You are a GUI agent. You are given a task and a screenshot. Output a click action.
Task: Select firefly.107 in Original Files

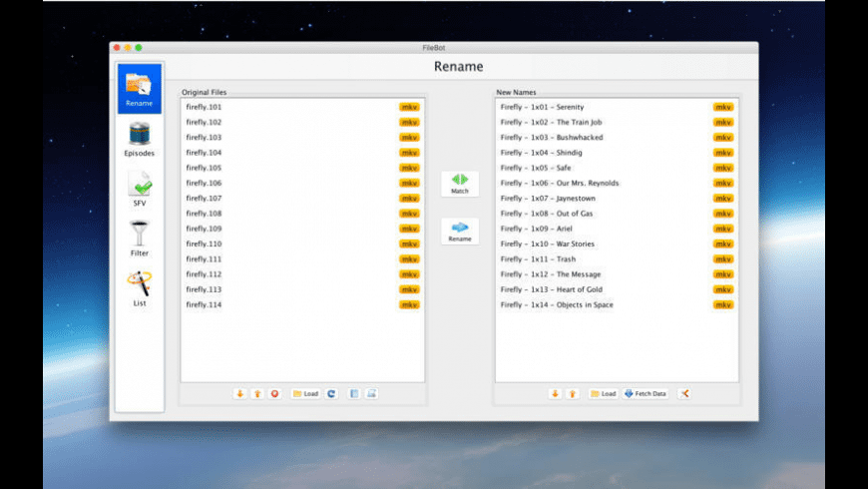click(x=302, y=199)
